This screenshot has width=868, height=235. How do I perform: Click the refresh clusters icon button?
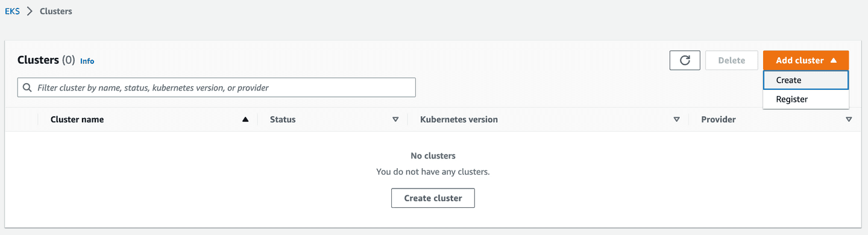click(685, 60)
